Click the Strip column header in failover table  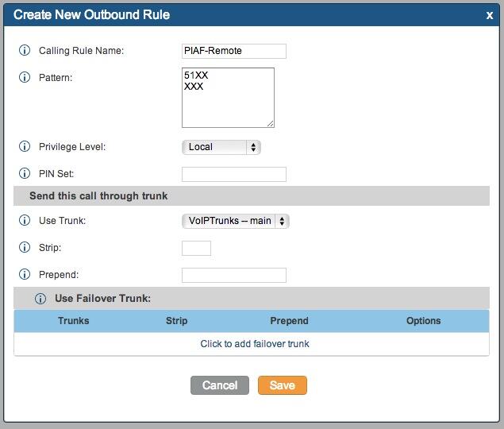176,321
